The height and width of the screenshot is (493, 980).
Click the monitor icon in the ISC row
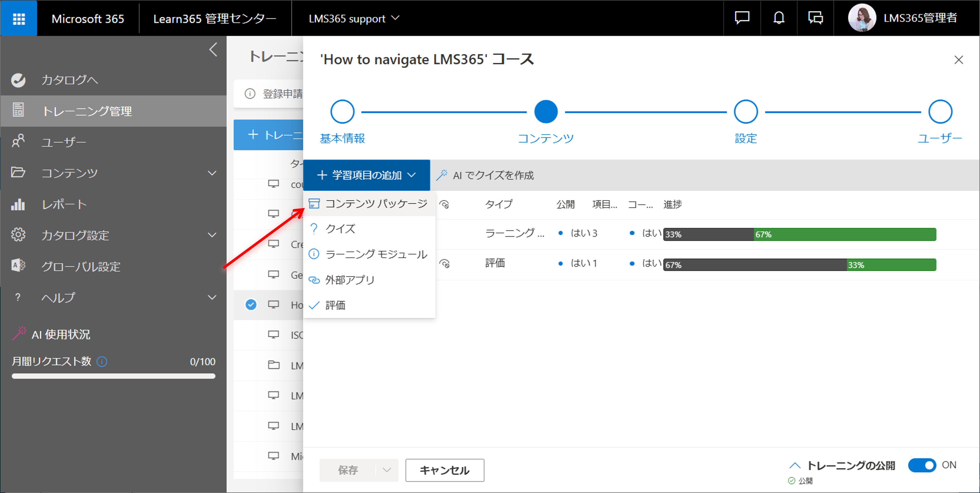(x=274, y=335)
